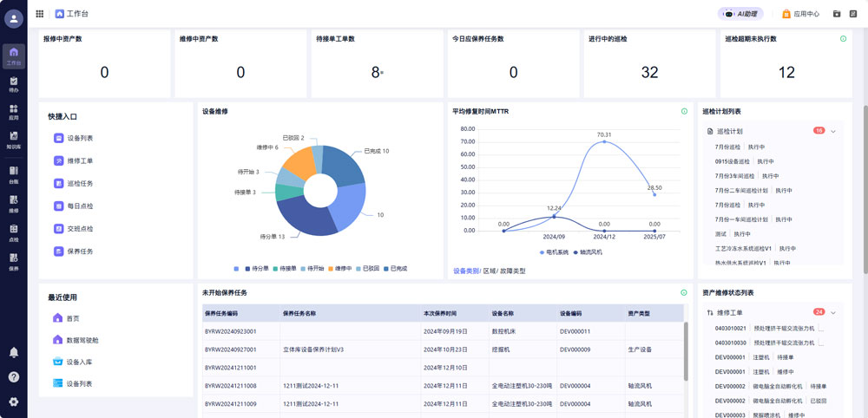The image size is (868, 418).
Task: Collapse the 维修工单 status group
Action: pos(833,312)
